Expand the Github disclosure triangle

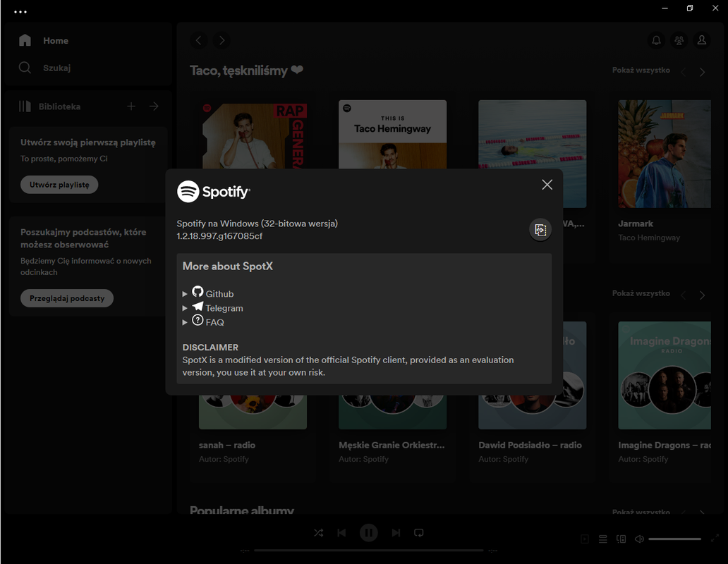(185, 294)
